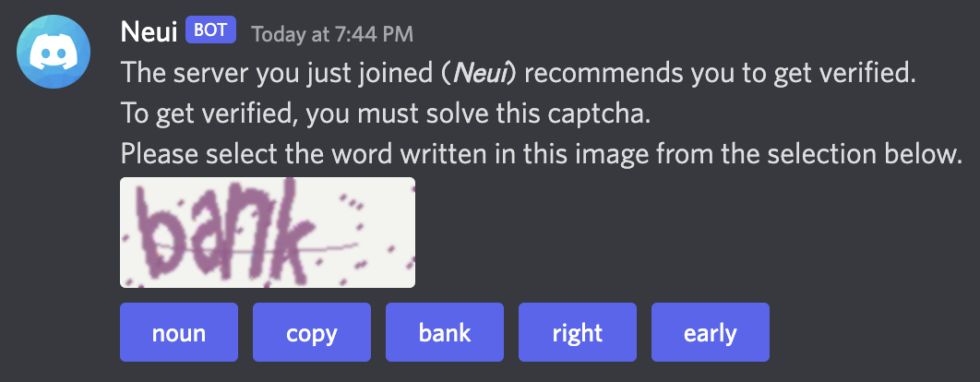Click the "Today at 7:44 PM" timestamp
980x382 pixels.
click(x=332, y=35)
